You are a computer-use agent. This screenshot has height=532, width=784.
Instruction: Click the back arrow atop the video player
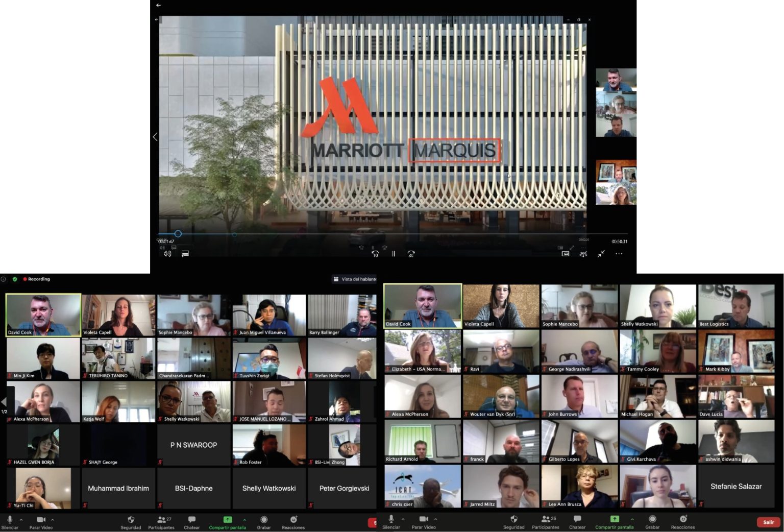tap(158, 5)
